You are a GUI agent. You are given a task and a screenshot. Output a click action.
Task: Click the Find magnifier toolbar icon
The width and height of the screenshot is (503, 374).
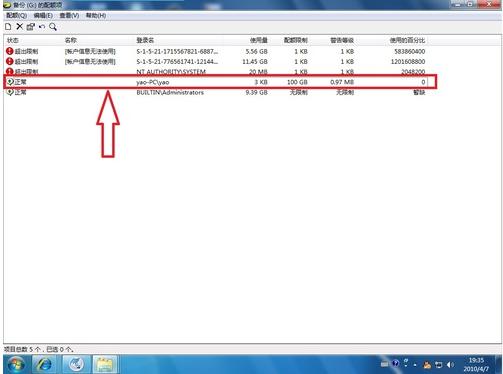53,27
